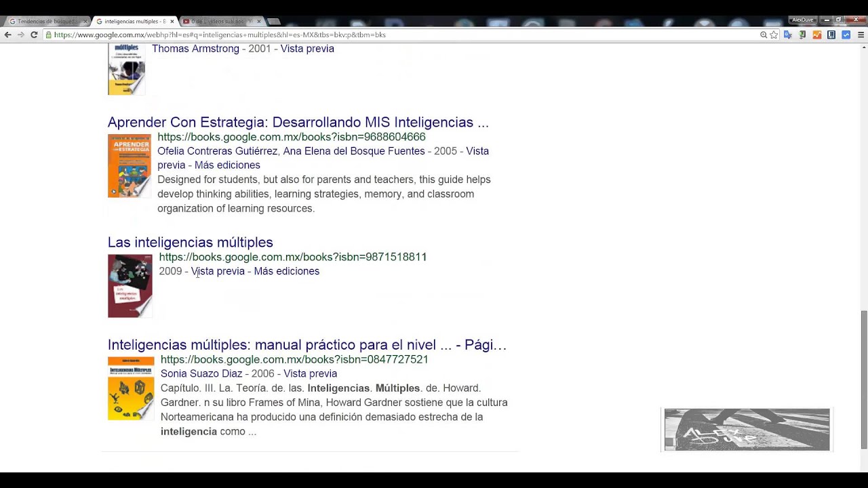Open the AlexDuve profile button

click(x=802, y=20)
